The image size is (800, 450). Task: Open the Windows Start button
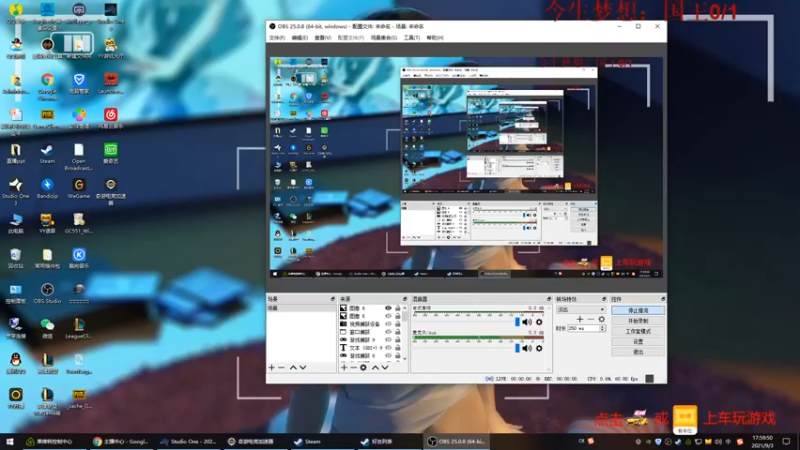click(x=10, y=441)
